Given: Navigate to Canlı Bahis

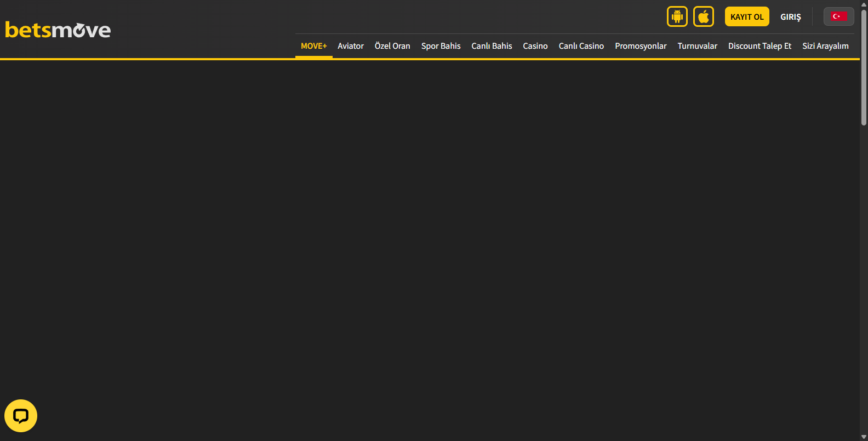Looking at the screenshot, I should [x=492, y=46].
